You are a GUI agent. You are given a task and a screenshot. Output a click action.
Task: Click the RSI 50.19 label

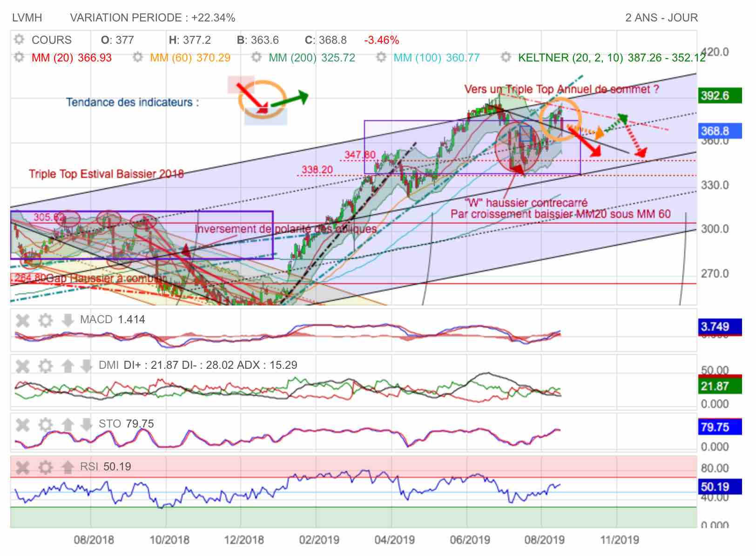coord(106,467)
